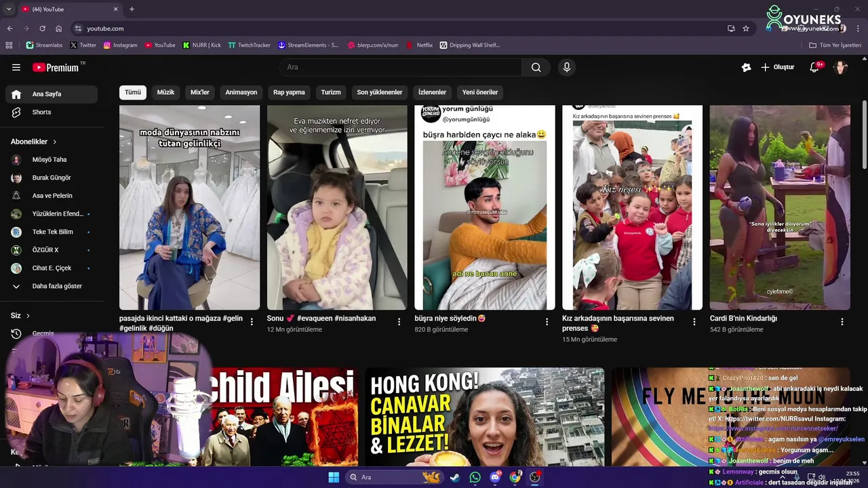Click title büşra niye söyledin
Viewport: 868px width, 488px height.
coord(450,319)
